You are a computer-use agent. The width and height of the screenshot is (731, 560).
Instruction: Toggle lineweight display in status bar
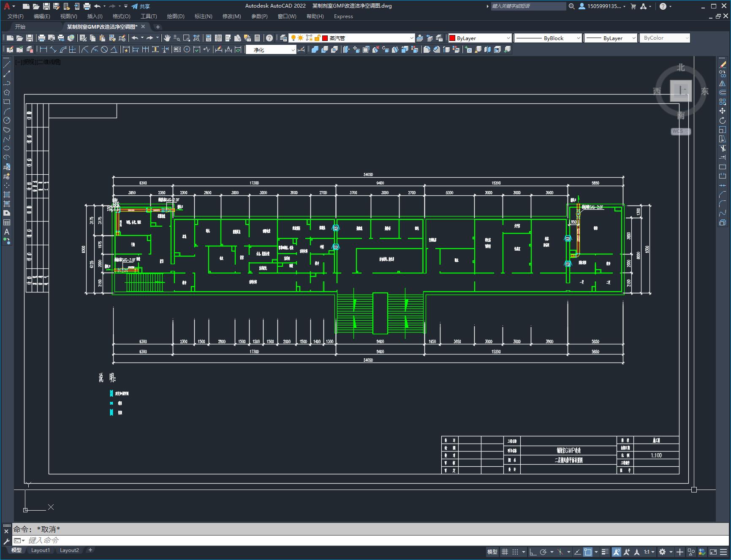605,552
